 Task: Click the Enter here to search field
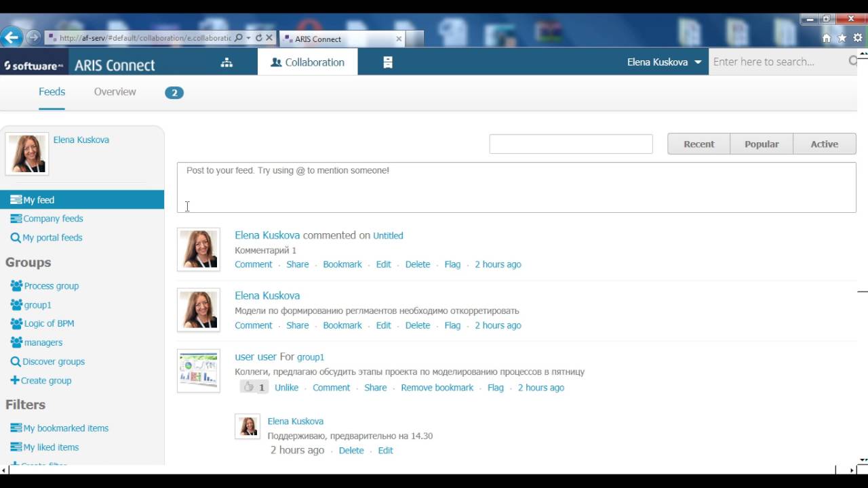(x=777, y=62)
